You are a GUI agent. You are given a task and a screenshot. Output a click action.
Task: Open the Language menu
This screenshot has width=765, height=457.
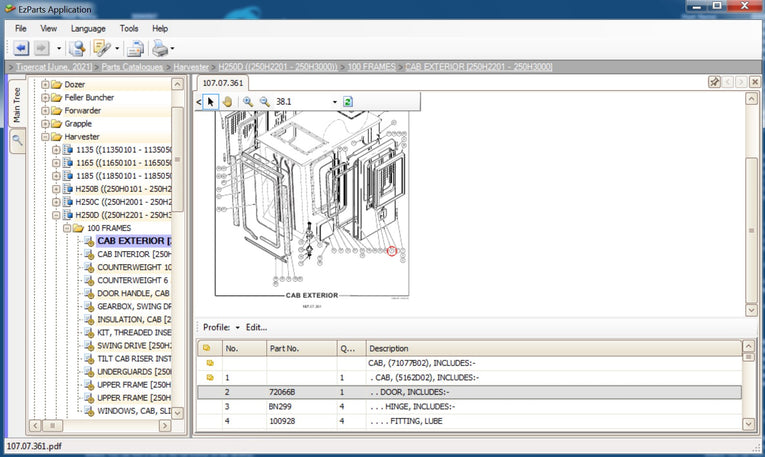tap(88, 29)
